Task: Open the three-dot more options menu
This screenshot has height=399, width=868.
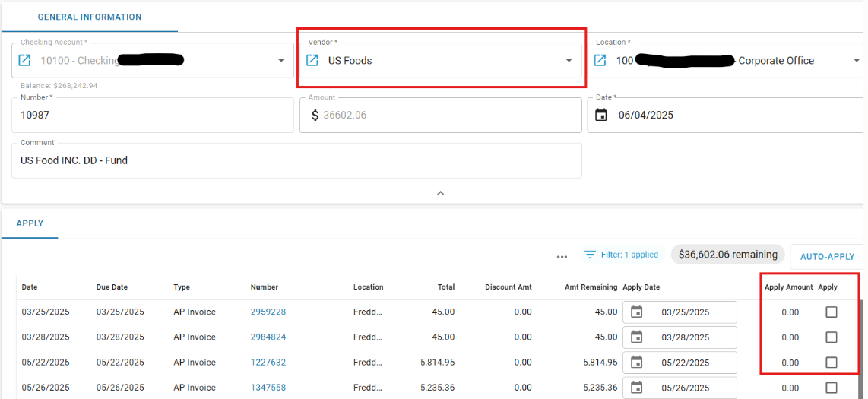Action: [x=562, y=257]
